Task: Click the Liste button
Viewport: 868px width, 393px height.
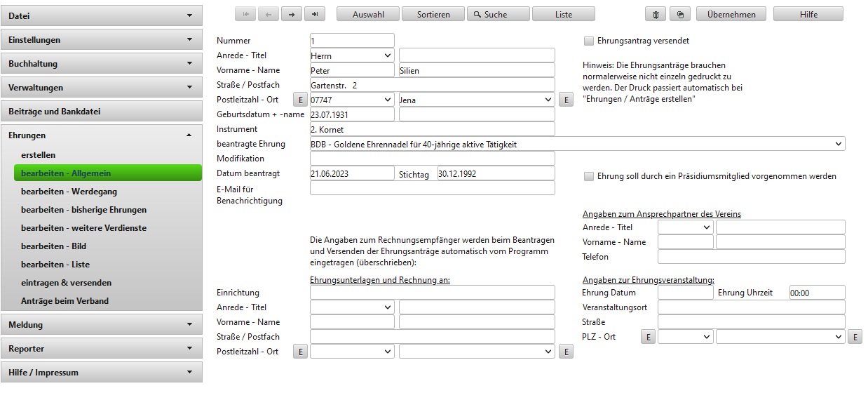Action: (x=564, y=14)
